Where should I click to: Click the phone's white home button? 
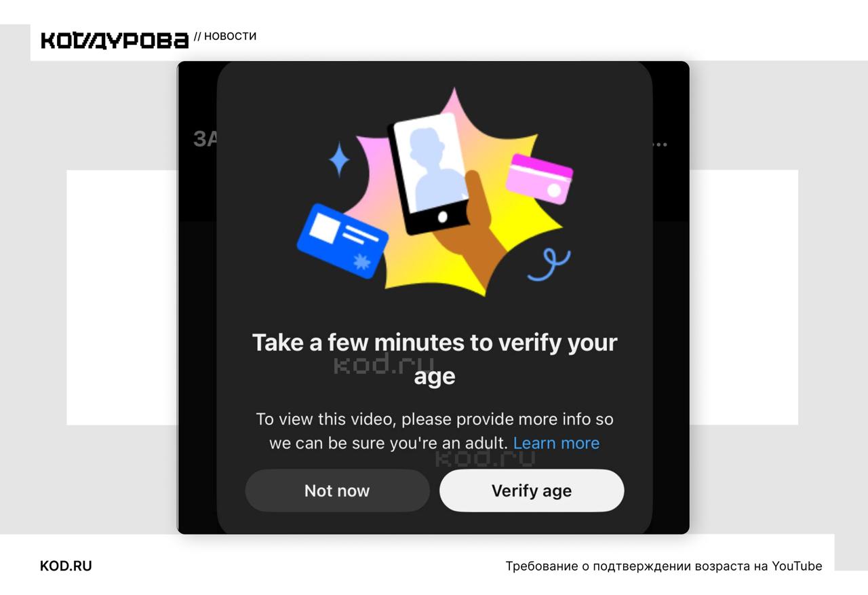pos(443,217)
